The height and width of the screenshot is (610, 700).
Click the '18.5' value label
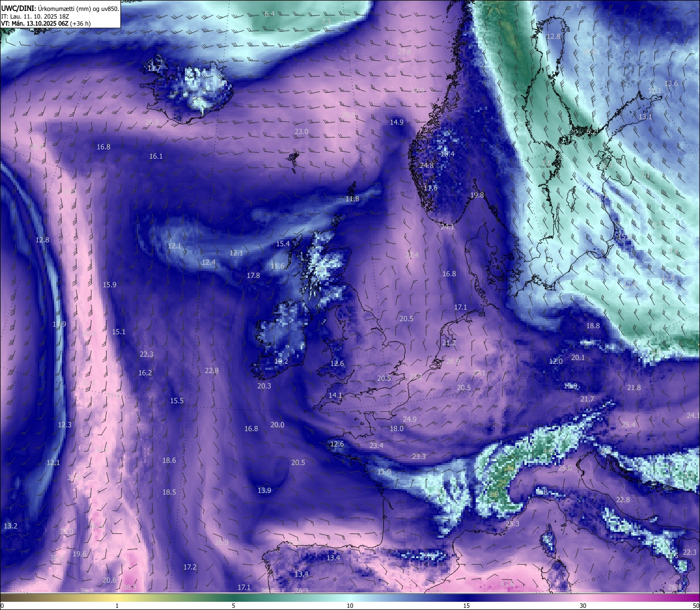(x=169, y=492)
